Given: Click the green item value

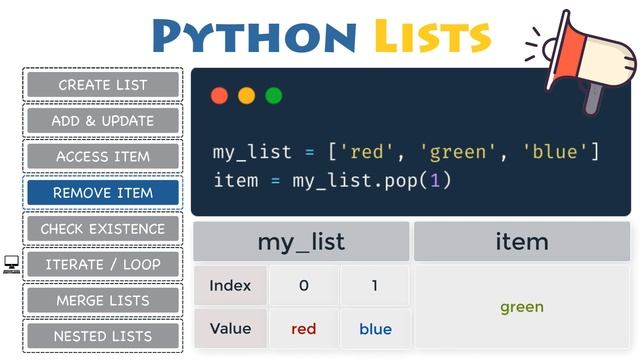Looking at the screenshot, I should tap(522, 307).
